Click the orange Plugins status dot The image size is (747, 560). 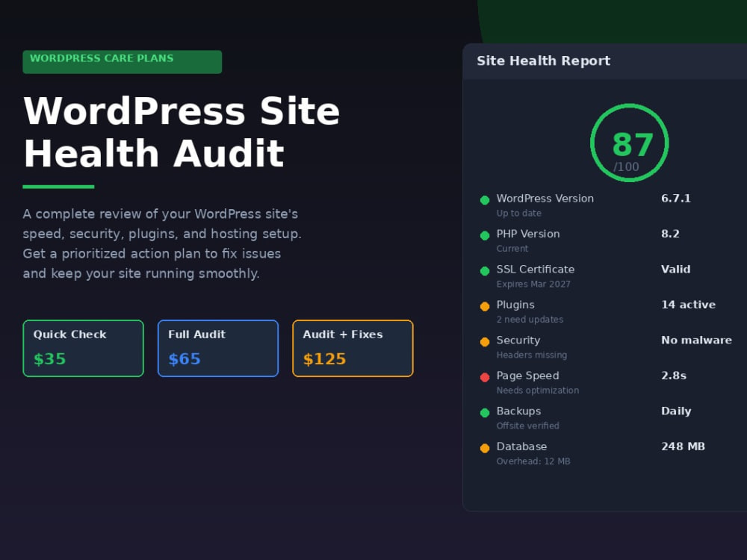[485, 306]
